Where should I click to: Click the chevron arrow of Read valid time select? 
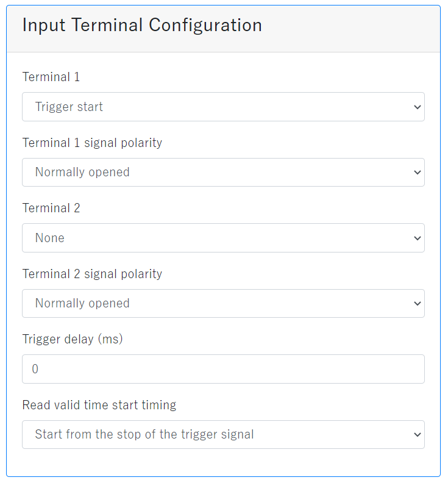coord(417,435)
